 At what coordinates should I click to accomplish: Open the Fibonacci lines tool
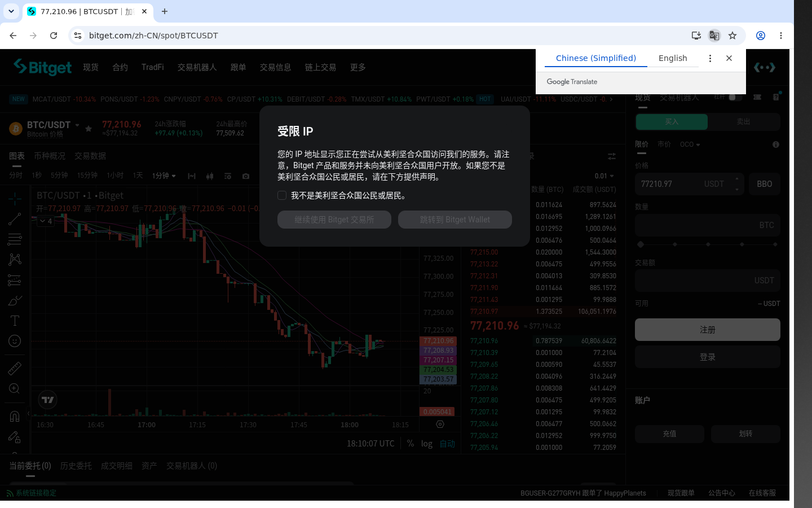15,239
